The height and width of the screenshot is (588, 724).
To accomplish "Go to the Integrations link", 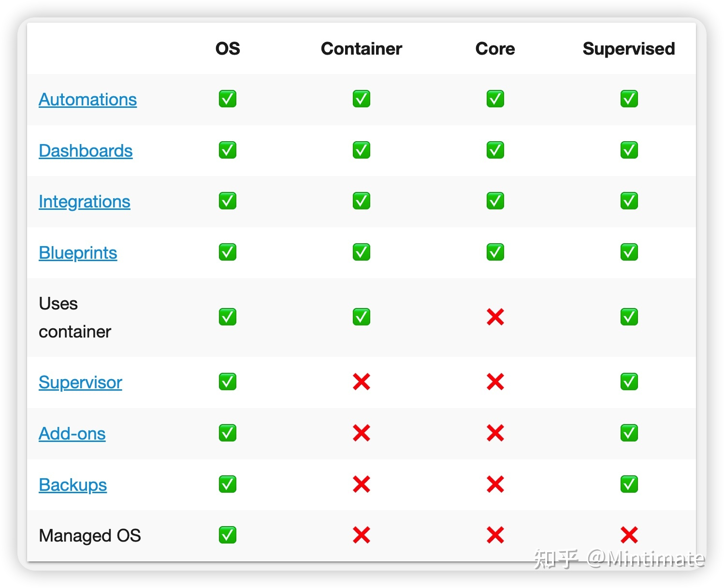I will [85, 202].
